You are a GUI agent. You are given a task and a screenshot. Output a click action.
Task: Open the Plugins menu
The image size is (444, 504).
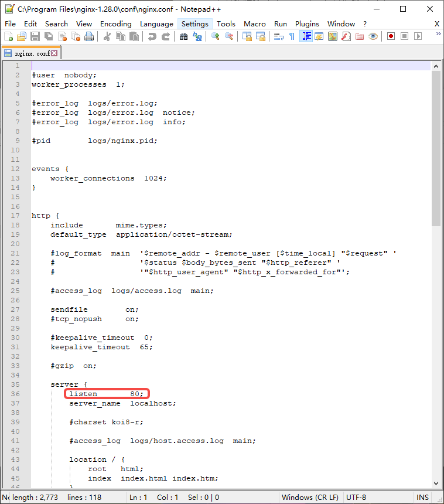(x=307, y=24)
